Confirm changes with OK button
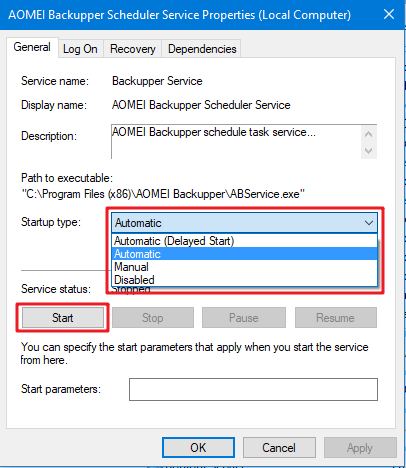 [198, 448]
